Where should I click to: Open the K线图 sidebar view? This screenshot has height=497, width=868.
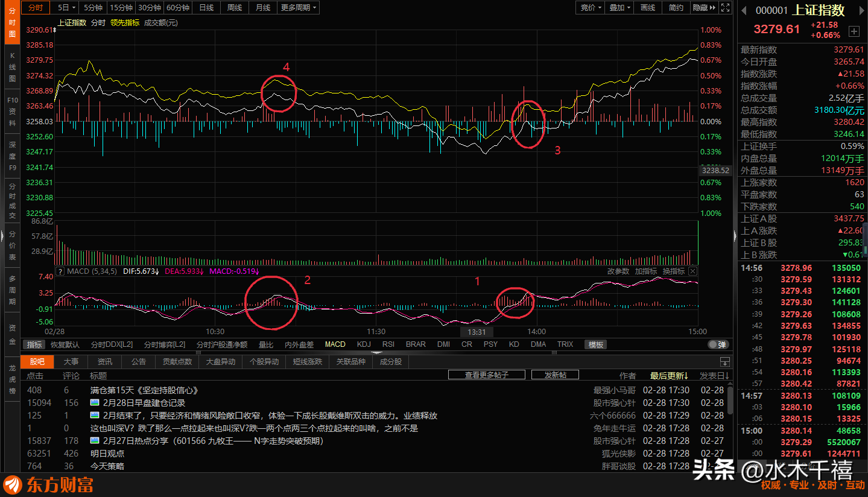pos(12,67)
